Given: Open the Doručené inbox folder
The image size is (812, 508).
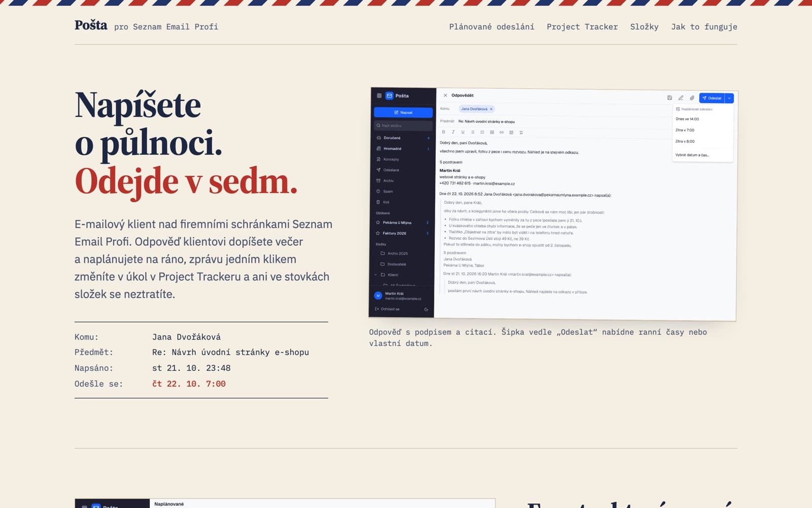Looking at the screenshot, I should pyautogui.click(x=403, y=138).
